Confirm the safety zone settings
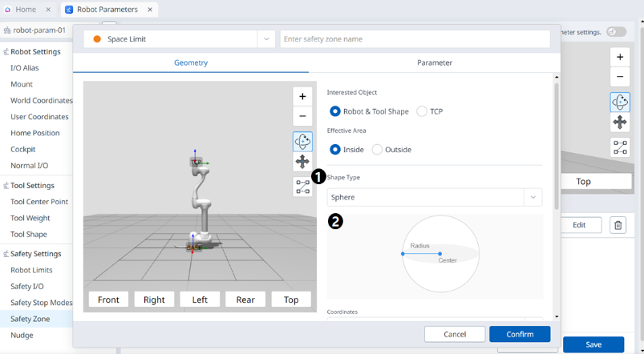Screen dimensions: 644x354 click(x=520, y=334)
